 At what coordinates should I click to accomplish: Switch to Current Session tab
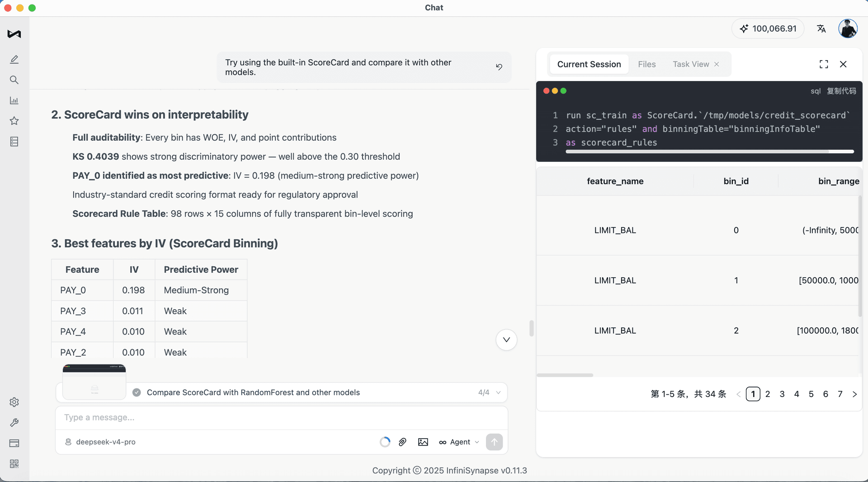[589, 64]
